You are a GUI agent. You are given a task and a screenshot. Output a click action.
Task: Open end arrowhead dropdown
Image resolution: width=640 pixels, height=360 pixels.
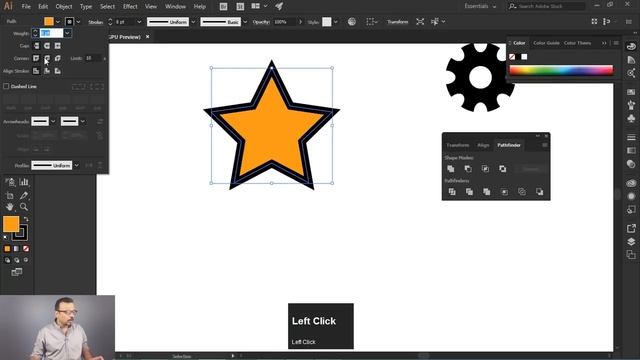click(82, 121)
